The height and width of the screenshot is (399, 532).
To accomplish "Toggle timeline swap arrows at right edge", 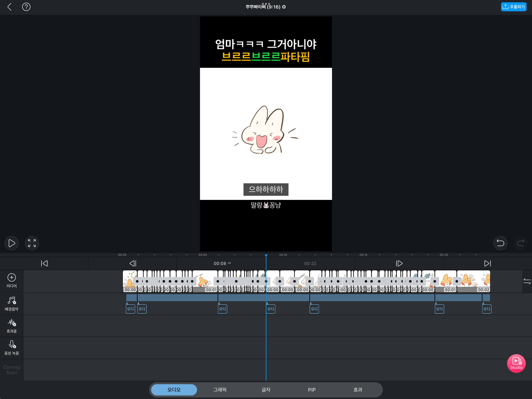I will tap(527, 281).
